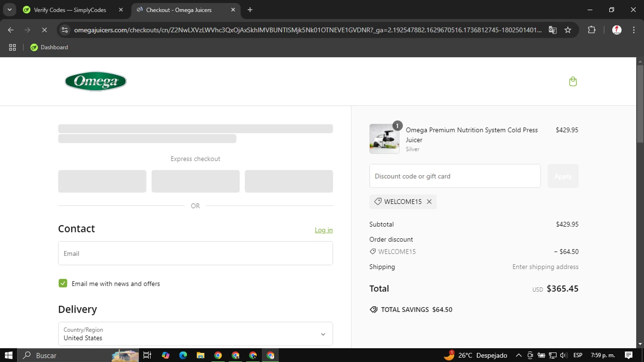The height and width of the screenshot is (362, 644).
Task: Close the Checkout - Omega Juicers tab
Action: pos(233,10)
